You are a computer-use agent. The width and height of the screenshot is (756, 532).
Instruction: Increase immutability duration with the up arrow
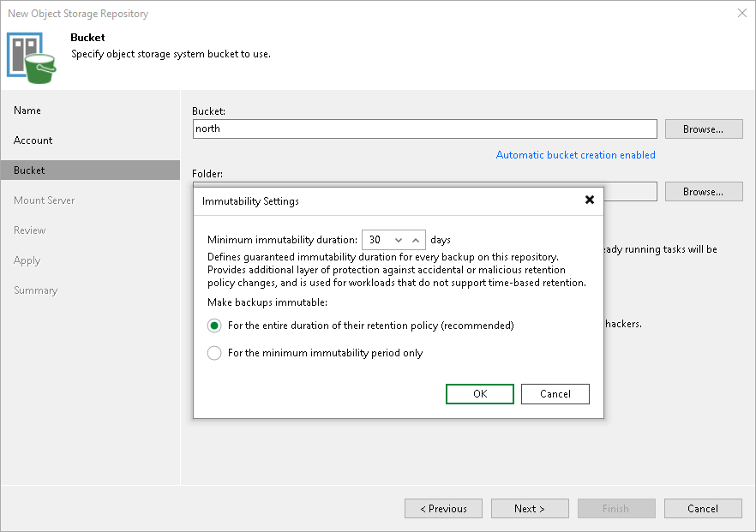(x=416, y=240)
